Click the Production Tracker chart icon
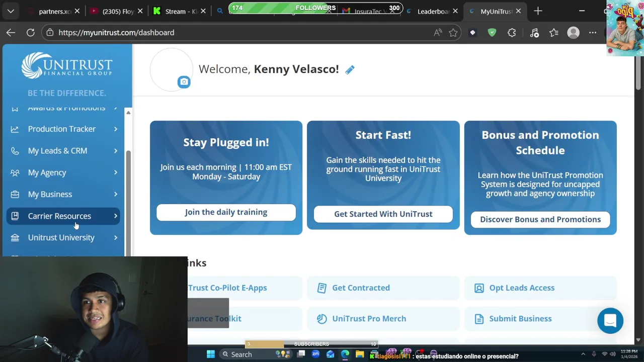 (x=15, y=129)
